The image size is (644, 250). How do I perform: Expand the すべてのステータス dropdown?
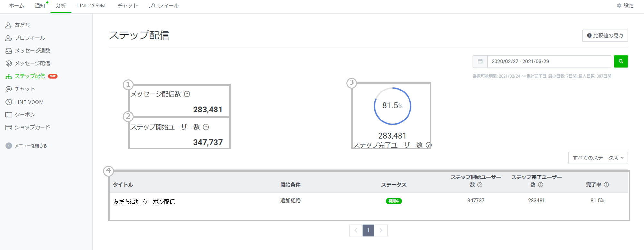598,158
